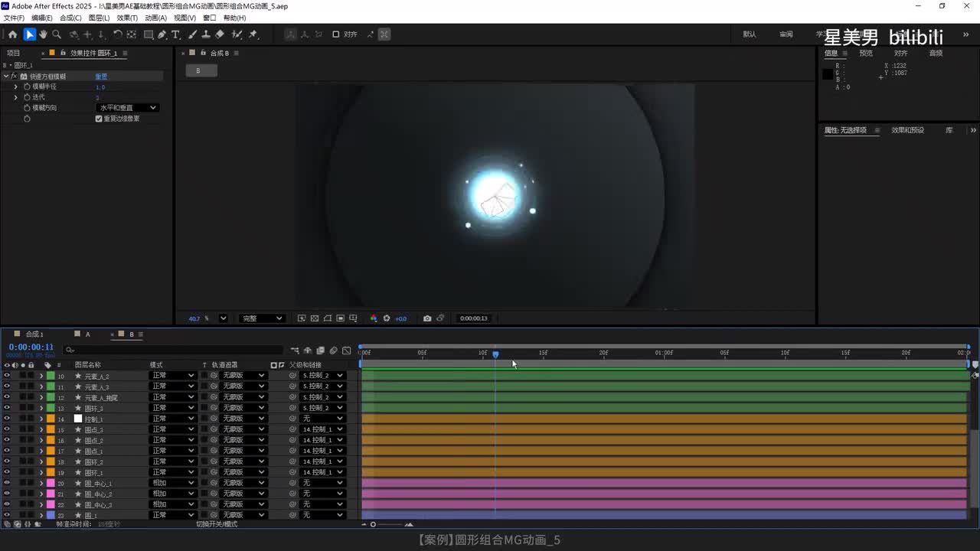The image size is (980, 551).
Task: Click the Home icon in toolbar
Action: [12, 34]
